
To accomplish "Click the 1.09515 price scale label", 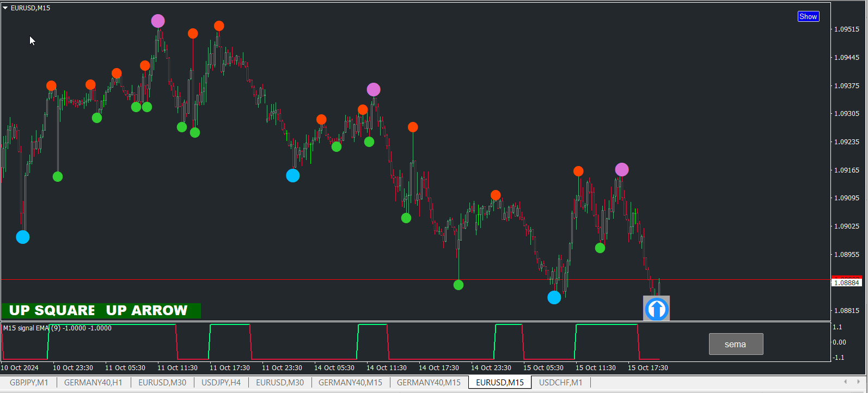I will pyautogui.click(x=847, y=29).
